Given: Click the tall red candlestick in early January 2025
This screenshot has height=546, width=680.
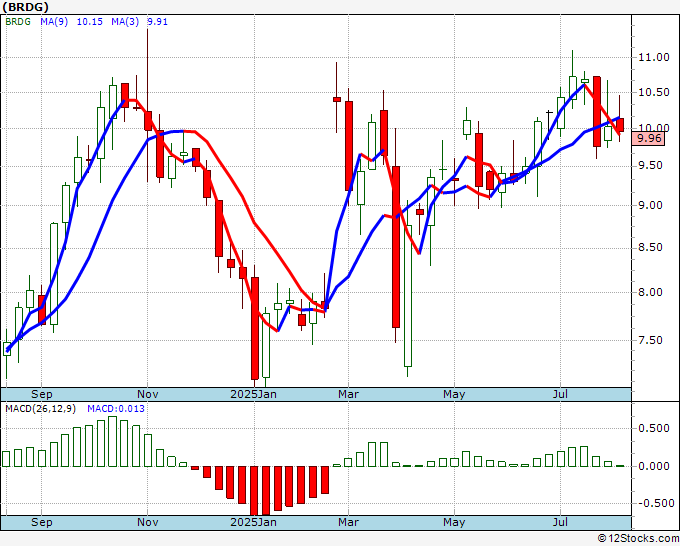Looking at the screenshot, I should click(255, 328).
